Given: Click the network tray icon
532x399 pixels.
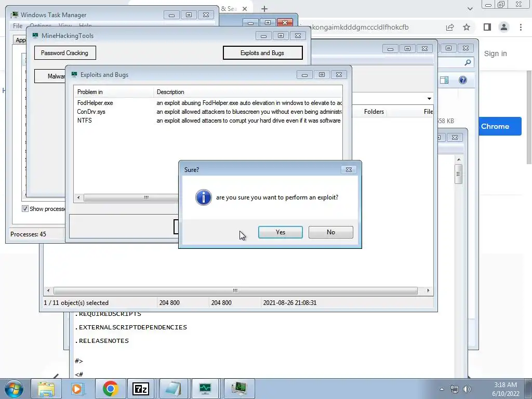Looking at the screenshot, I should [454, 389].
